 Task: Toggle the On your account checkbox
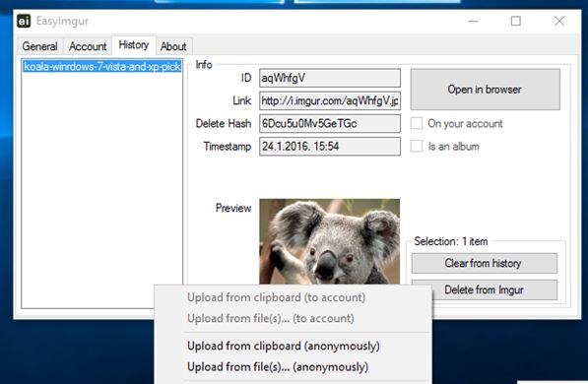tap(417, 123)
